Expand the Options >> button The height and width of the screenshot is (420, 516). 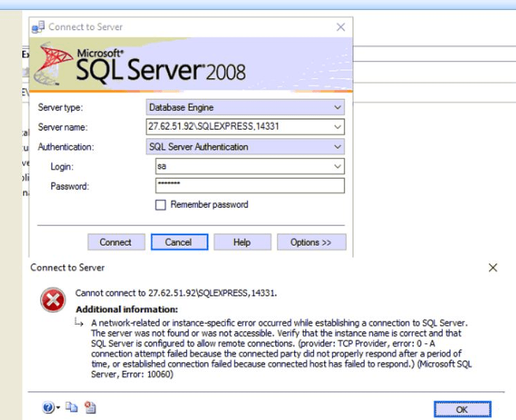pos(311,242)
